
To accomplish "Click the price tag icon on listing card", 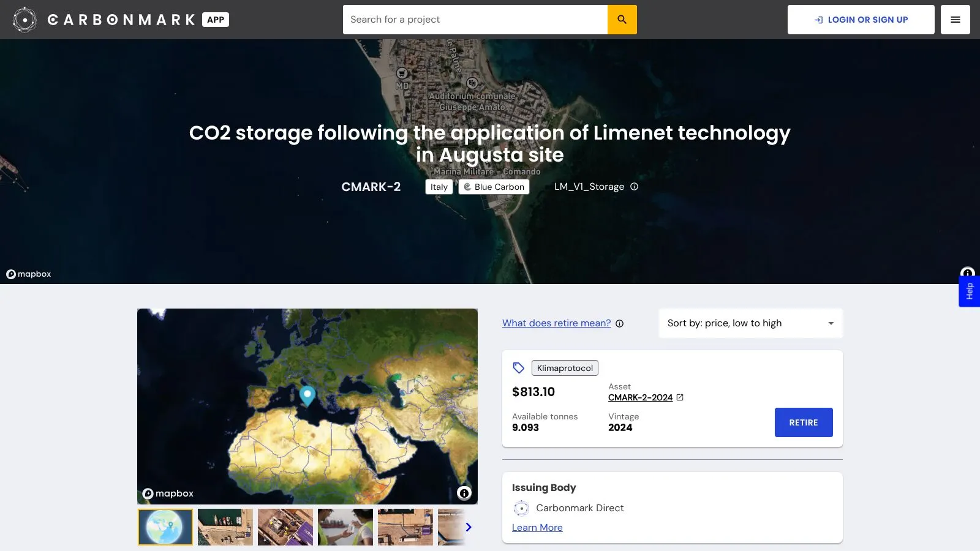I will [x=519, y=368].
